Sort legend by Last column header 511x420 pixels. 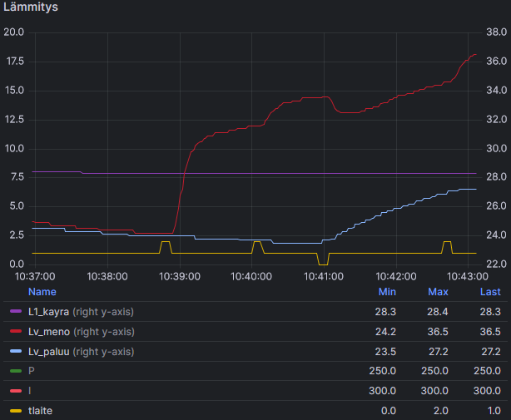point(490,292)
